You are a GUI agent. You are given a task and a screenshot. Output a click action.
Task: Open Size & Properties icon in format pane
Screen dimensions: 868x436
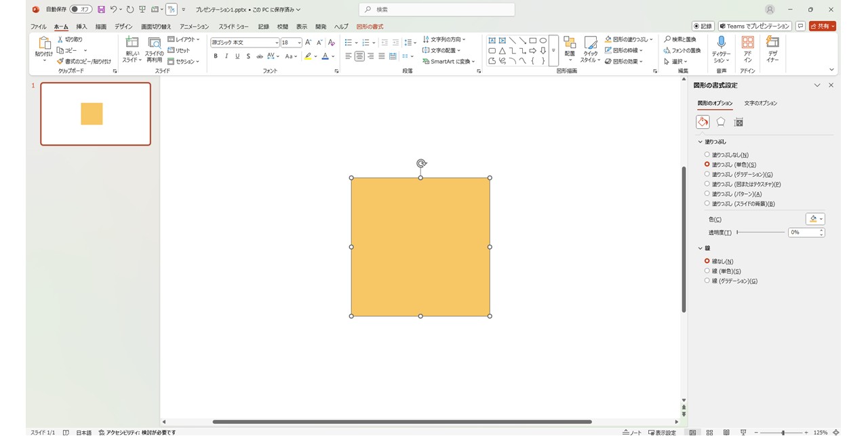[x=739, y=122]
